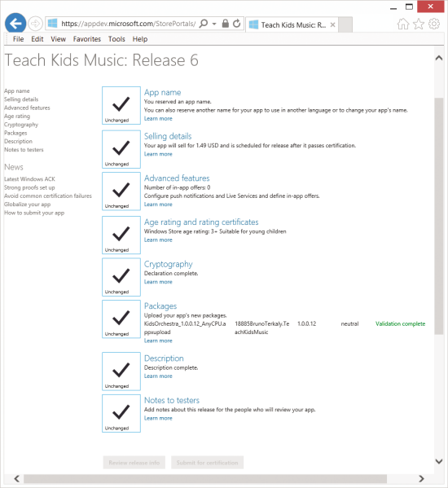Open the Help menu
448x488 pixels.
coord(139,39)
